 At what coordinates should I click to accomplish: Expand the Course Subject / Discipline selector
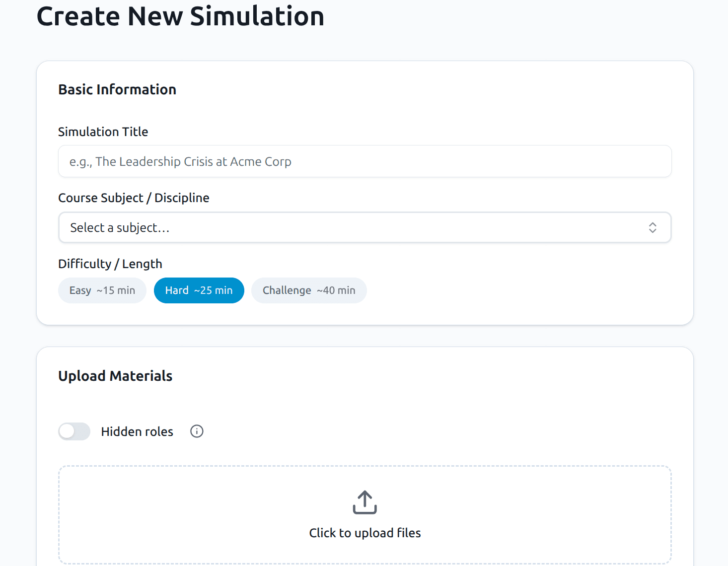point(365,227)
